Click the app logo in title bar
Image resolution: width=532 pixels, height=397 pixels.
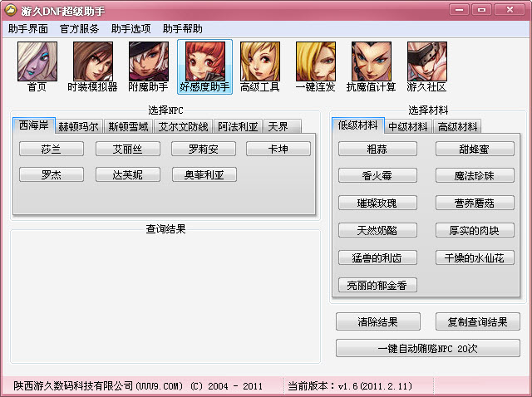pos(11,11)
